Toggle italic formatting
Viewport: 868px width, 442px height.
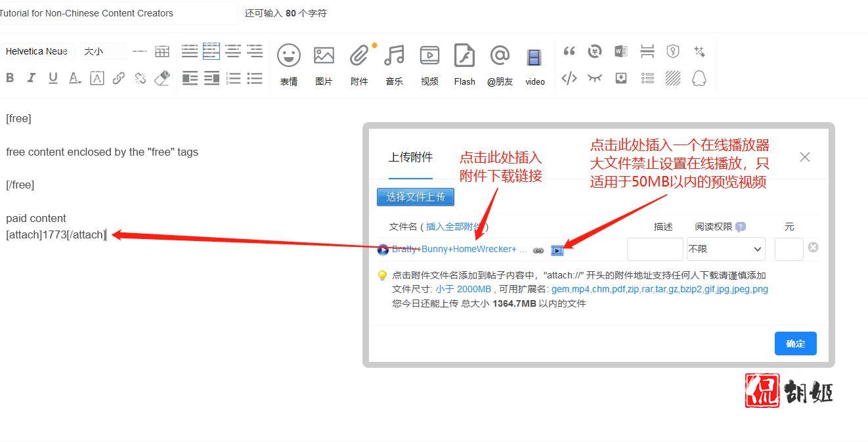(31, 78)
